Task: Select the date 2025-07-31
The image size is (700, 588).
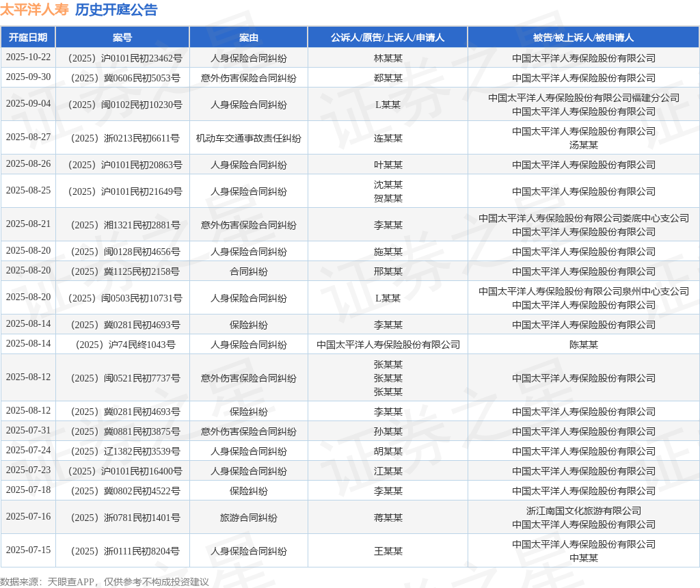Action: (28, 430)
